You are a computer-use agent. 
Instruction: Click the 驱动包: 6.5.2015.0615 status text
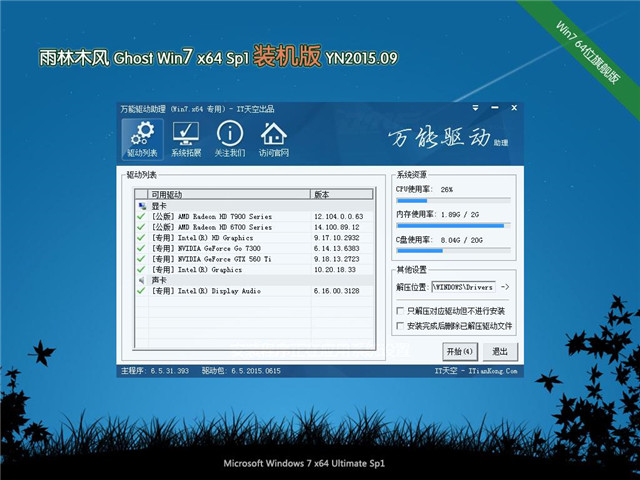click(x=241, y=371)
